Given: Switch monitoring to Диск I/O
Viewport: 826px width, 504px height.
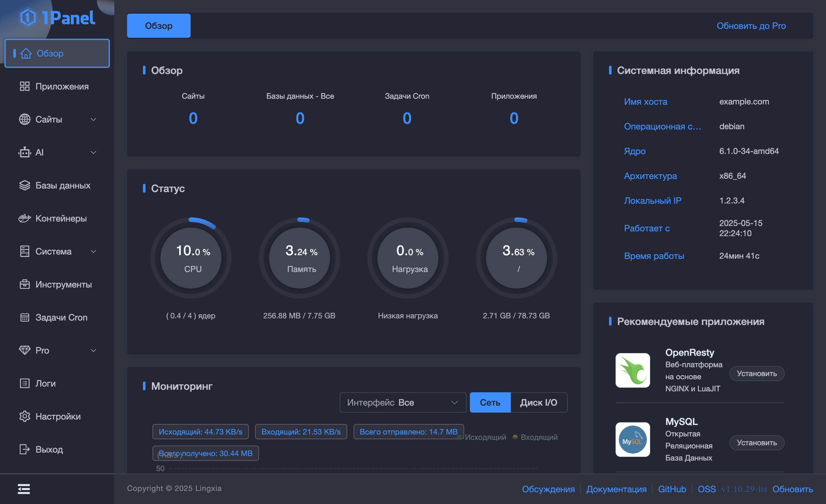Looking at the screenshot, I should (x=539, y=402).
